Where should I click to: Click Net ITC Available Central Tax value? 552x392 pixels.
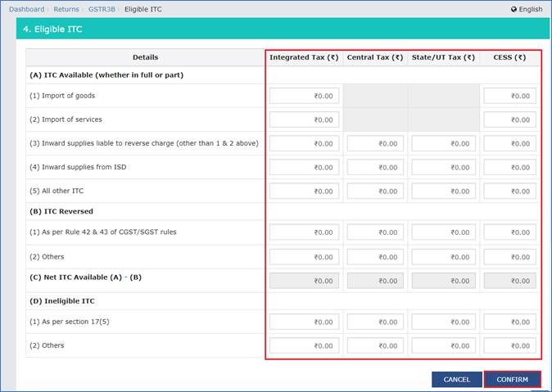[375, 281]
